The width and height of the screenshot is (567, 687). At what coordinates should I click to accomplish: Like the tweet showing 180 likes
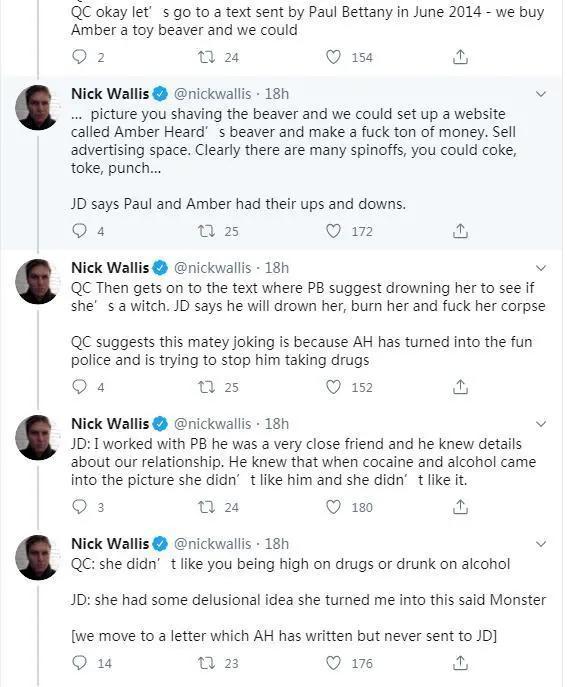point(333,506)
